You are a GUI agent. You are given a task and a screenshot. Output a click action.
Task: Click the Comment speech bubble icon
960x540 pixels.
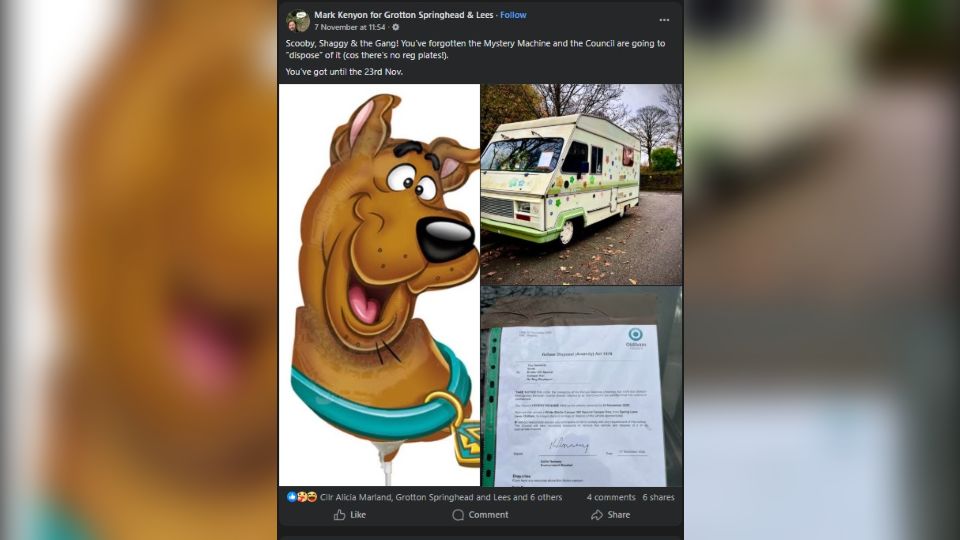[458, 515]
